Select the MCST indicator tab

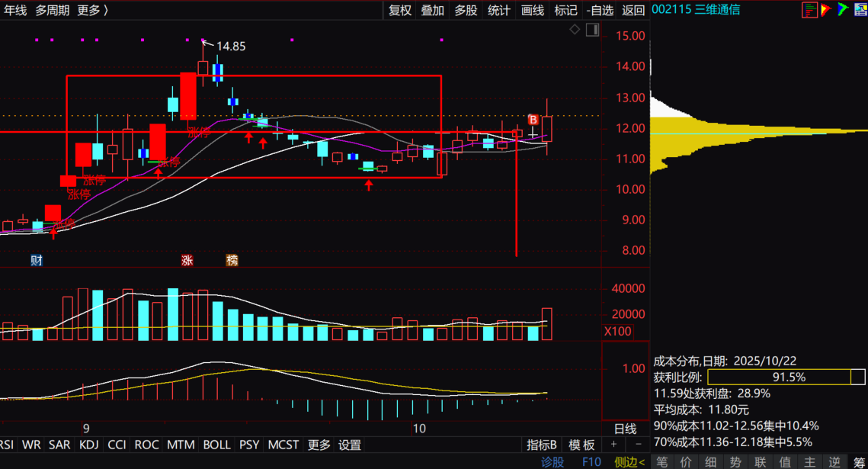[x=283, y=445]
